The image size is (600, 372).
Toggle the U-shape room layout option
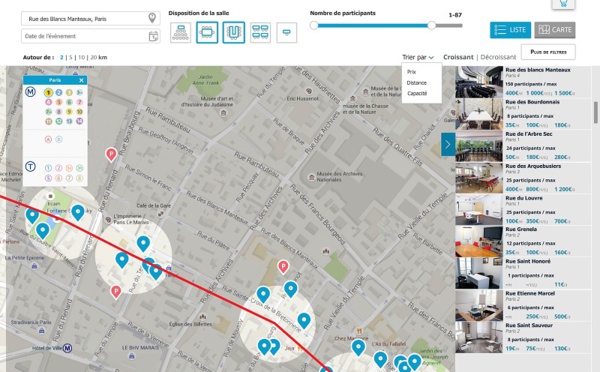(233, 33)
